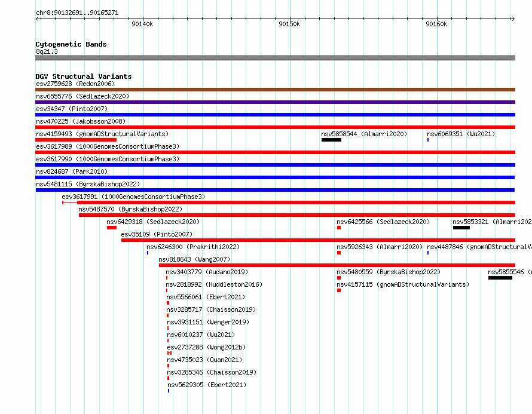Click the blue nsv5481115 variant bar
Image resolution: width=532 pixels, height=414 pixels.
[x=275, y=190]
